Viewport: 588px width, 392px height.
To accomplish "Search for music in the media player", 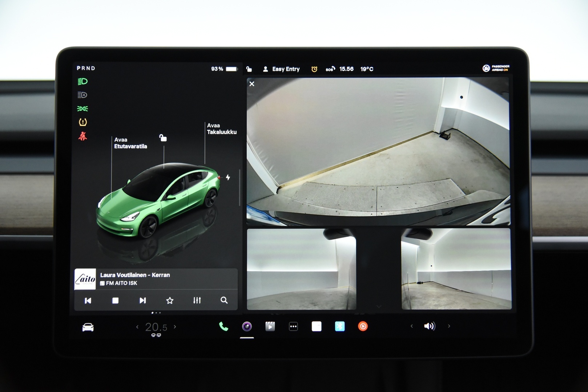I will 224,300.
